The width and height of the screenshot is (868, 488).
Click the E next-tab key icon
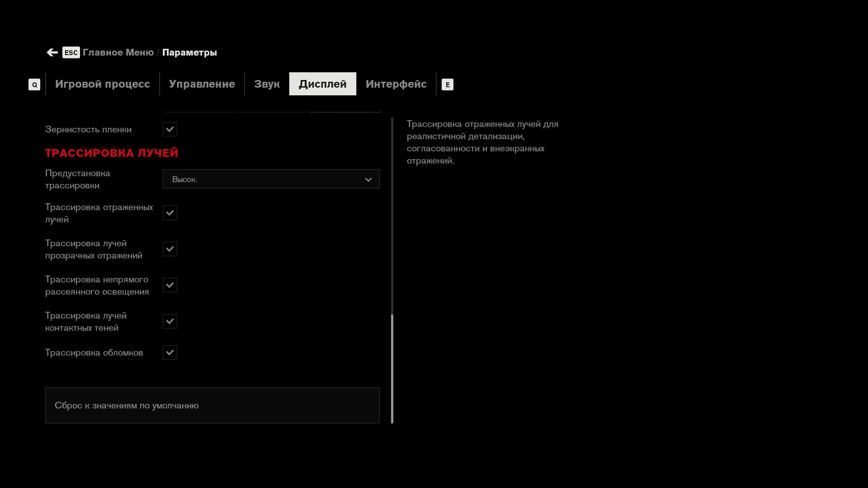[x=447, y=84]
